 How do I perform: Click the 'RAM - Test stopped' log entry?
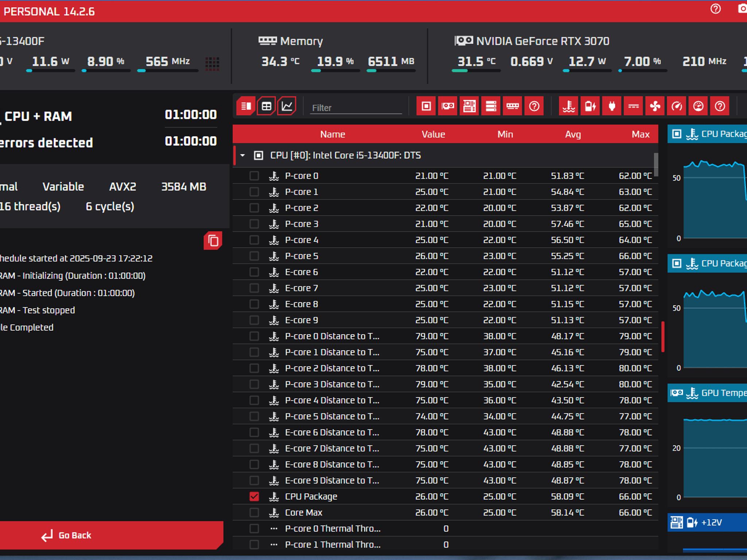(37, 310)
